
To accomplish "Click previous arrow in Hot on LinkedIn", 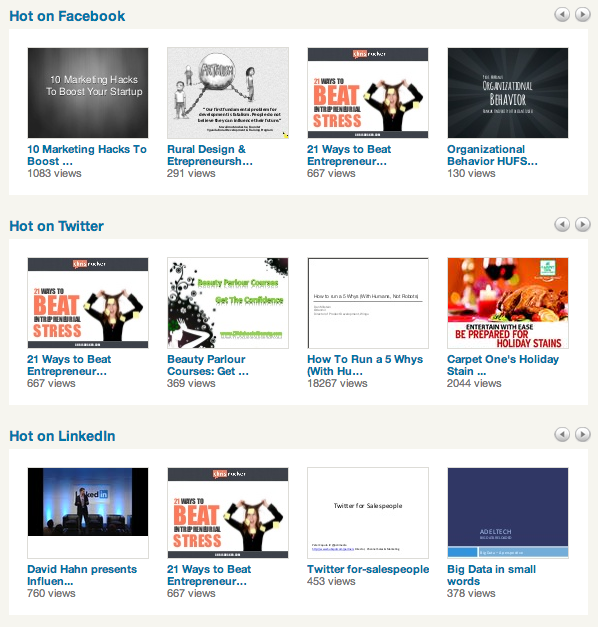I will (x=562, y=434).
